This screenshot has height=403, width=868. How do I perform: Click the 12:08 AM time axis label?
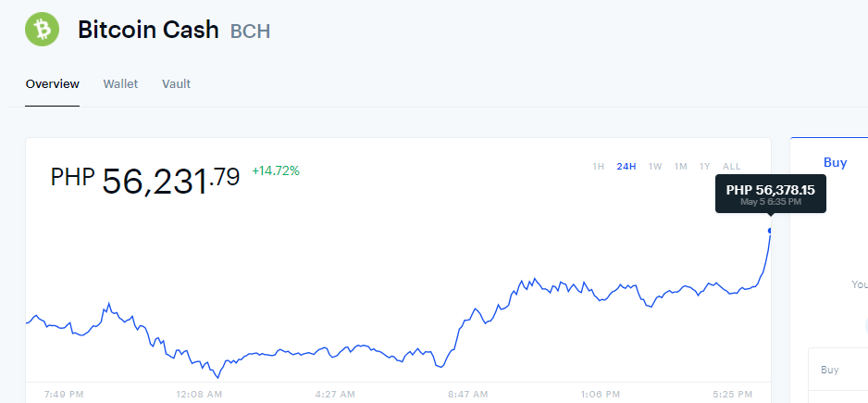[x=199, y=395]
